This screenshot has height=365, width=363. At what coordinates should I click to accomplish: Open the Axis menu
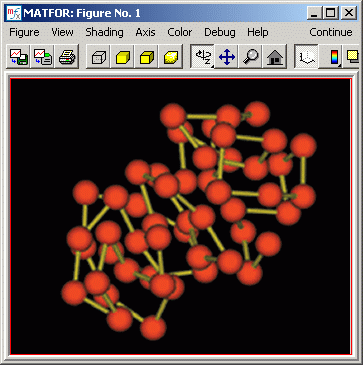(x=145, y=32)
